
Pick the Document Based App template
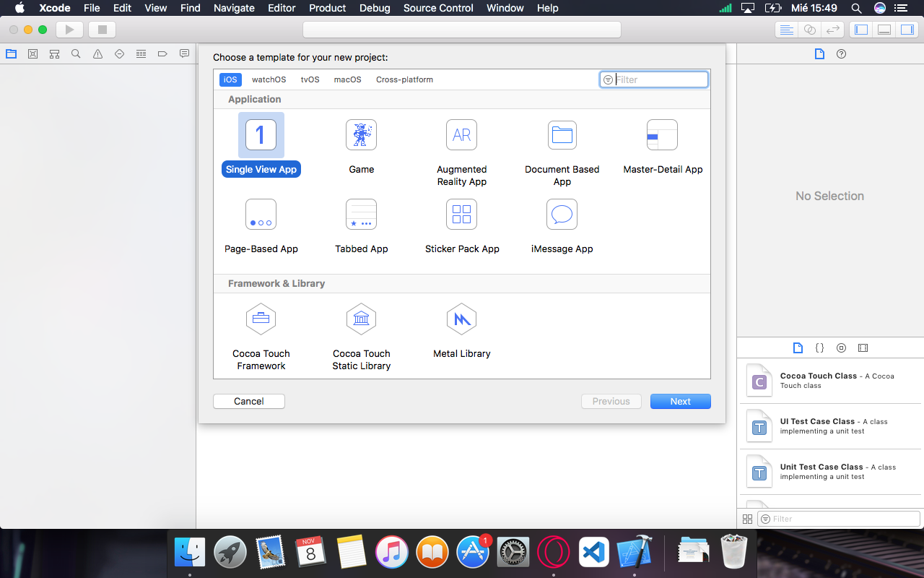(x=562, y=134)
